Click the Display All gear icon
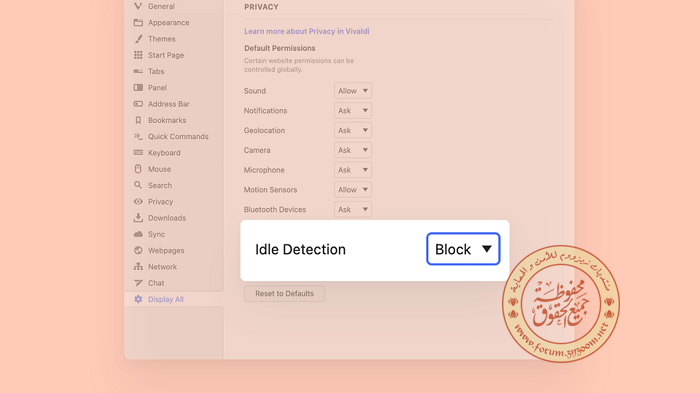 click(x=138, y=299)
